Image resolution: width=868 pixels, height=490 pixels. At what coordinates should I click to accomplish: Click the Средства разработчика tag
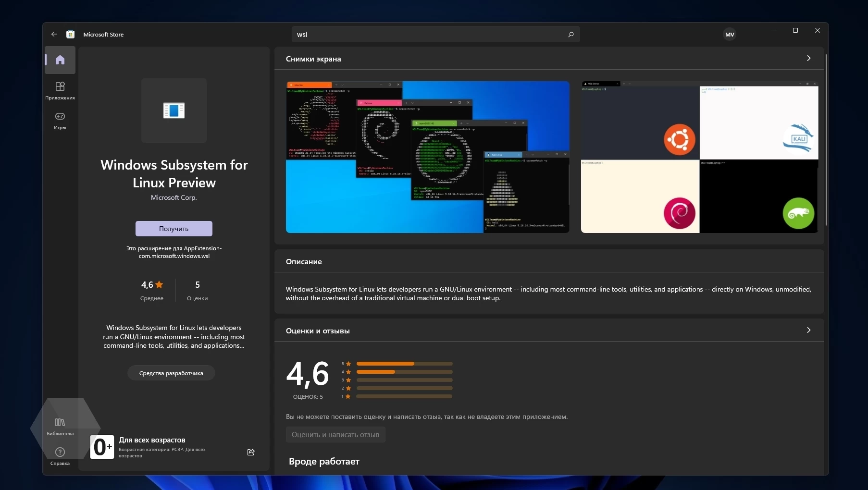[x=171, y=373]
